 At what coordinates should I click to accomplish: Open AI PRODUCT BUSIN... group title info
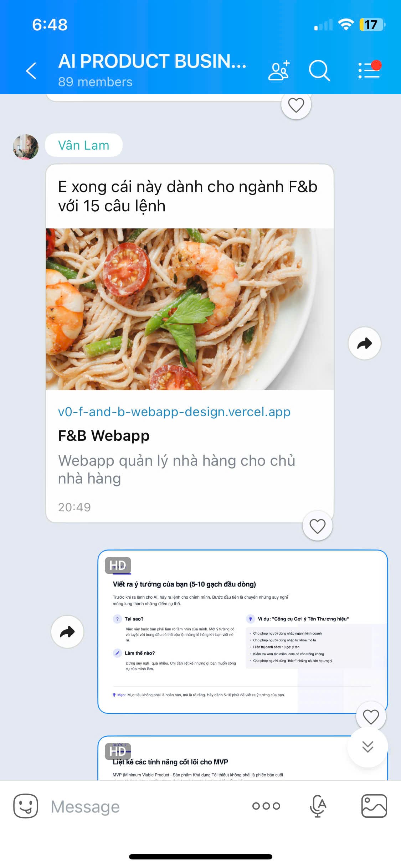(x=153, y=61)
